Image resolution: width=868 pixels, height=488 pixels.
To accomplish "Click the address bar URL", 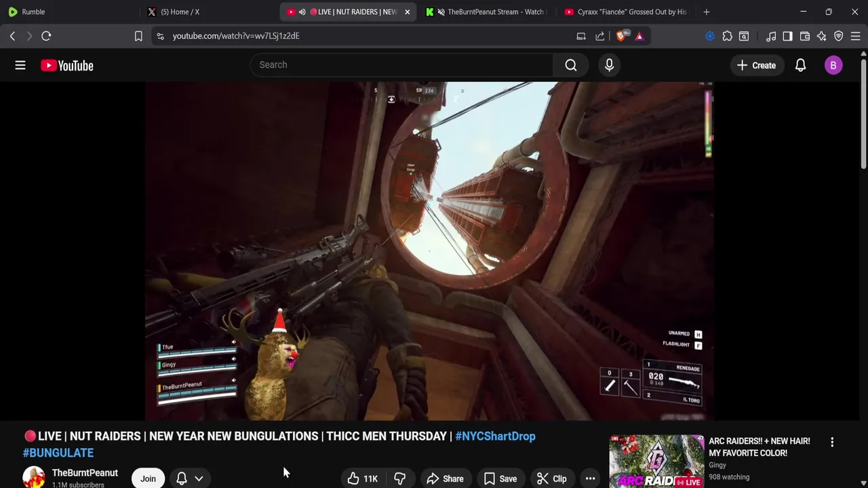I will [236, 36].
